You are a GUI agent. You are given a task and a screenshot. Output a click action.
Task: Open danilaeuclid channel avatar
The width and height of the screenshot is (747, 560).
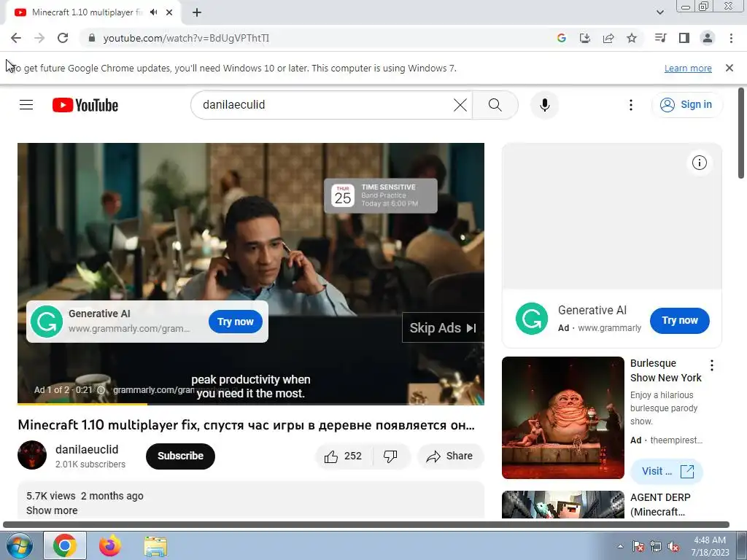(32, 455)
